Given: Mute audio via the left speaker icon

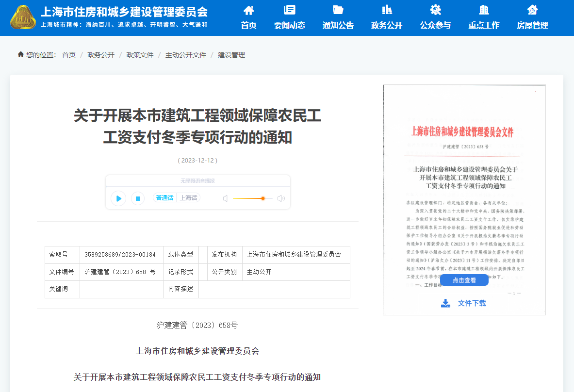Looking at the screenshot, I should [x=225, y=197].
